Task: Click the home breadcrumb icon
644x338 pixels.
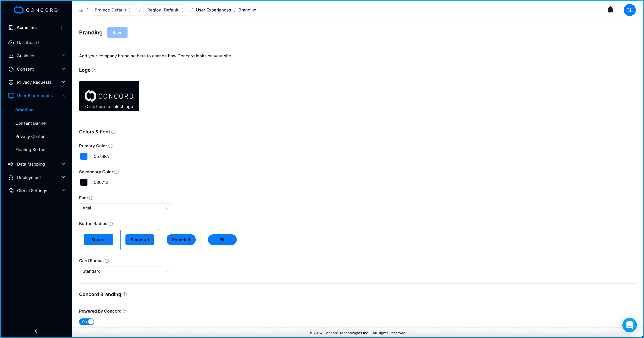Action: coord(81,10)
